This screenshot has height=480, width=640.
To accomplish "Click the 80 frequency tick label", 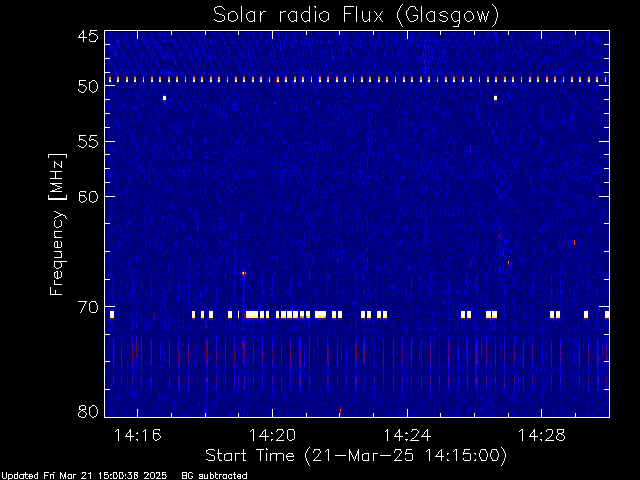I will click(88, 411).
